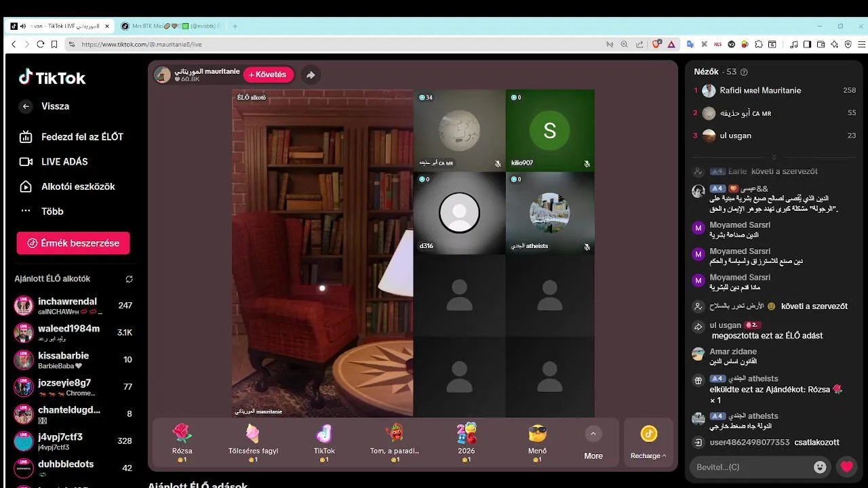Open duhbbledots recommended live

(x=73, y=468)
